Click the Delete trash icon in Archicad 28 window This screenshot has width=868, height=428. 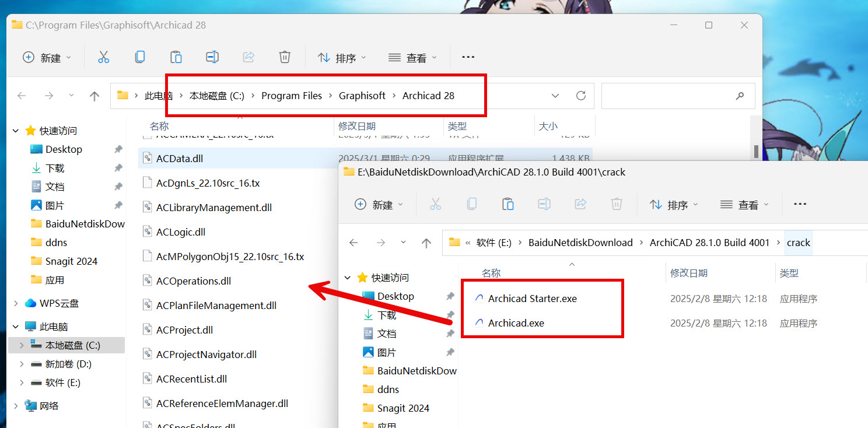285,57
